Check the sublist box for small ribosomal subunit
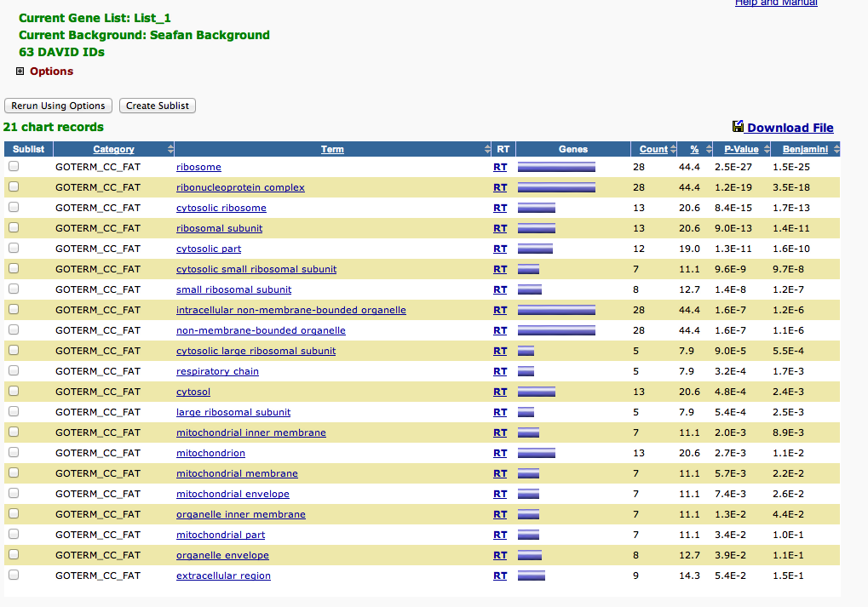The height and width of the screenshot is (607, 868). click(x=14, y=289)
